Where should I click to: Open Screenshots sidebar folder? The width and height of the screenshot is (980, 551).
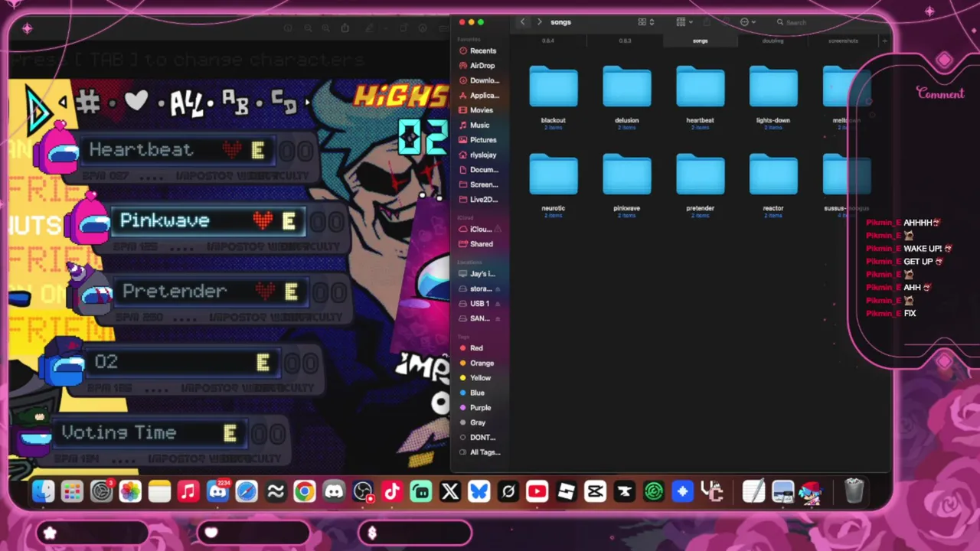click(479, 184)
